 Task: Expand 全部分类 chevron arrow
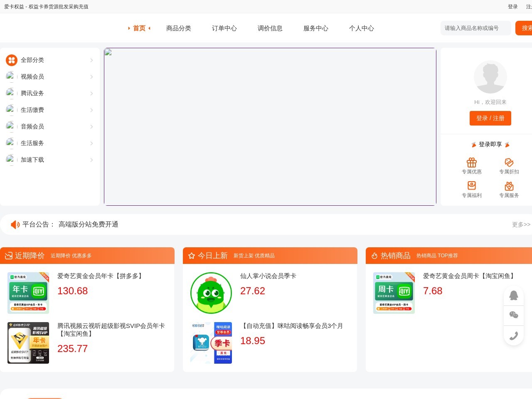[x=91, y=60]
